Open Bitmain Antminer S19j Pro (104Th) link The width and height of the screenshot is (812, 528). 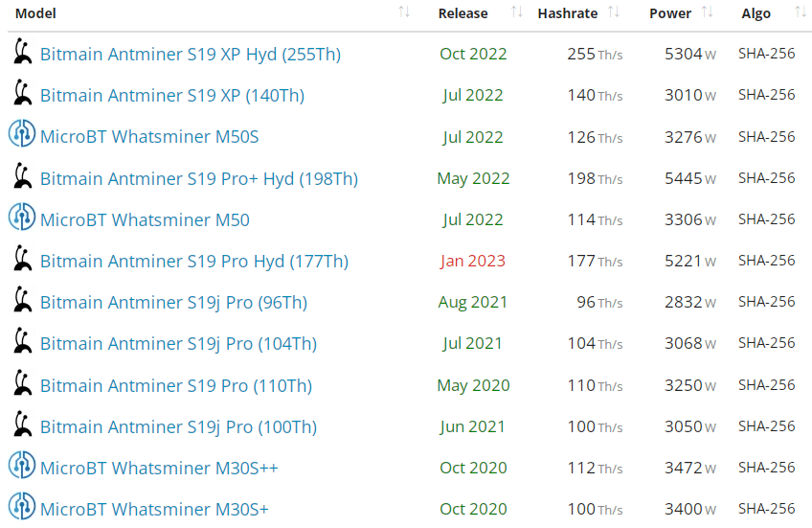point(179,344)
